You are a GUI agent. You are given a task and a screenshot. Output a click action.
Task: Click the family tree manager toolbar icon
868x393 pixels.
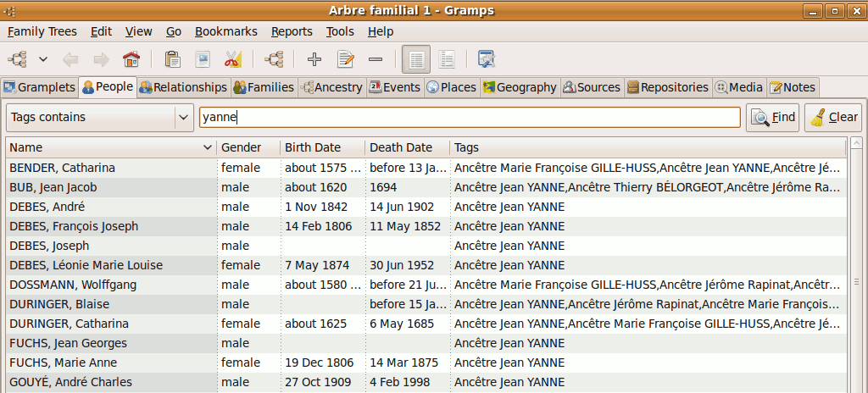click(x=17, y=59)
